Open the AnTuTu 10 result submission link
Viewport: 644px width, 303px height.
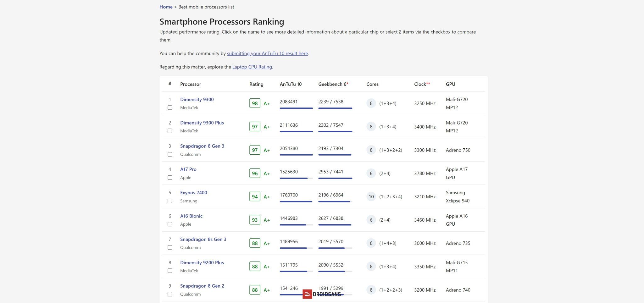click(267, 53)
